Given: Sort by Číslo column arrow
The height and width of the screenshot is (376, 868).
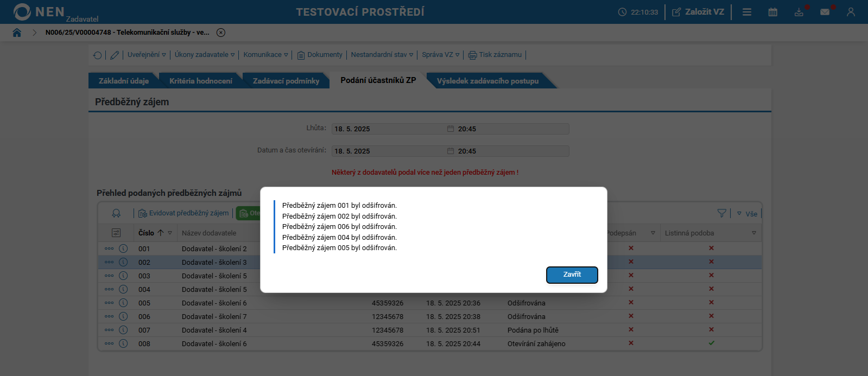Looking at the screenshot, I should [161, 233].
